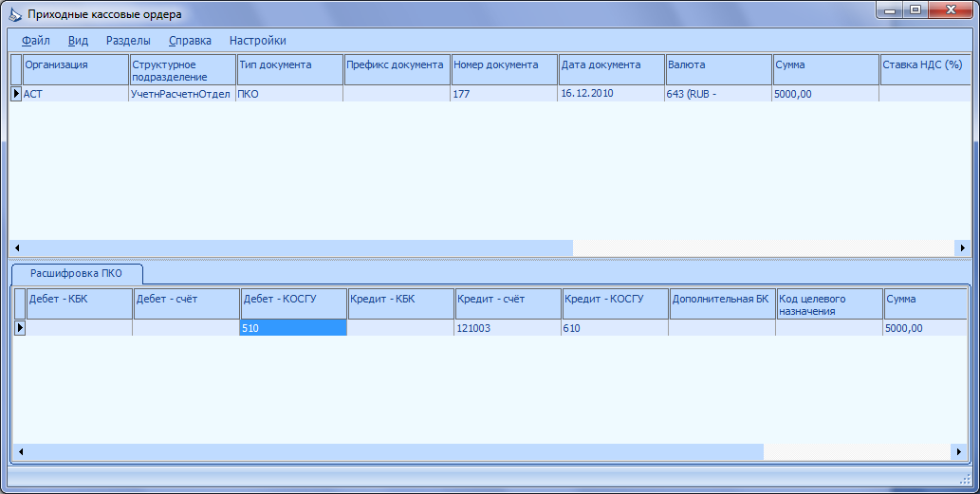Click the upper table scroll left arrow

[x=17, y=247]
